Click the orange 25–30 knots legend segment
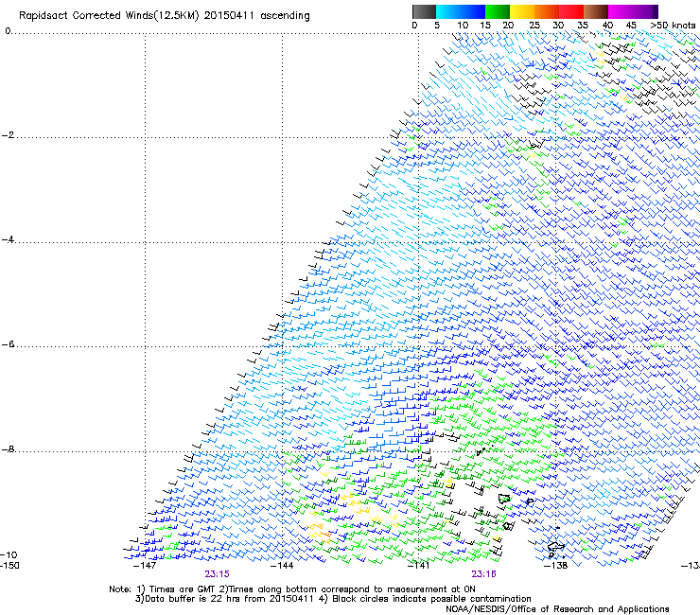 click(x=547, y=11)
